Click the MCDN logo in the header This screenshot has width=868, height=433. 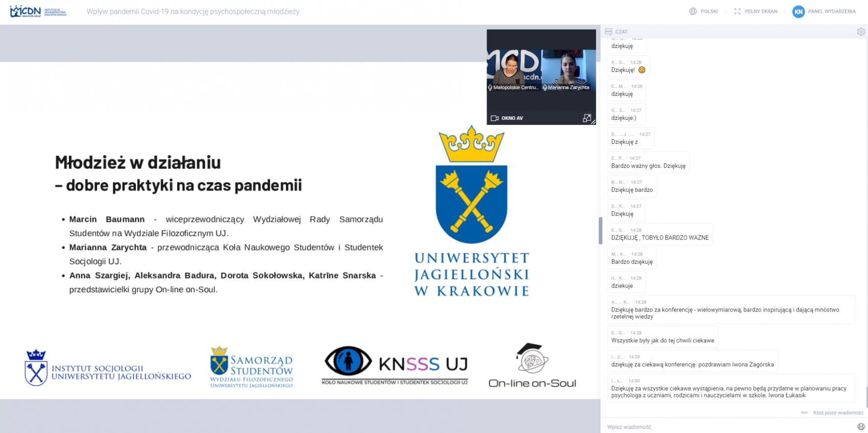pos(38,11)
